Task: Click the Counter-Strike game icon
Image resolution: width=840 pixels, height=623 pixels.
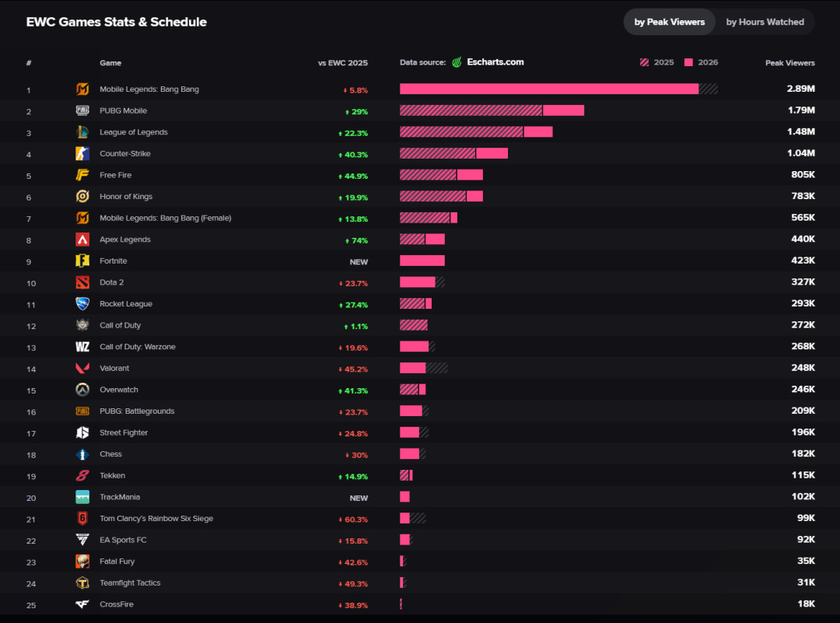Action: [82, 153]
